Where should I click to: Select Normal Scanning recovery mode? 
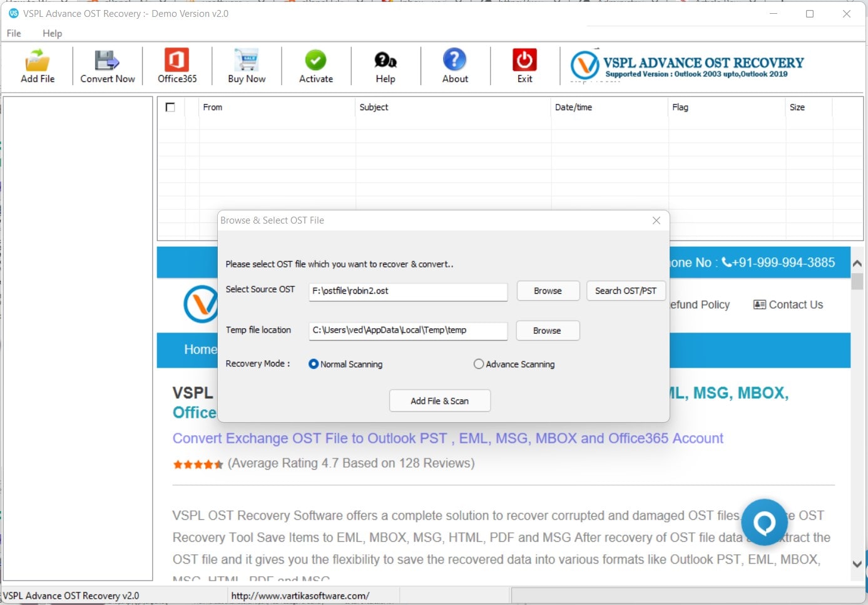(x=345, y=364)
